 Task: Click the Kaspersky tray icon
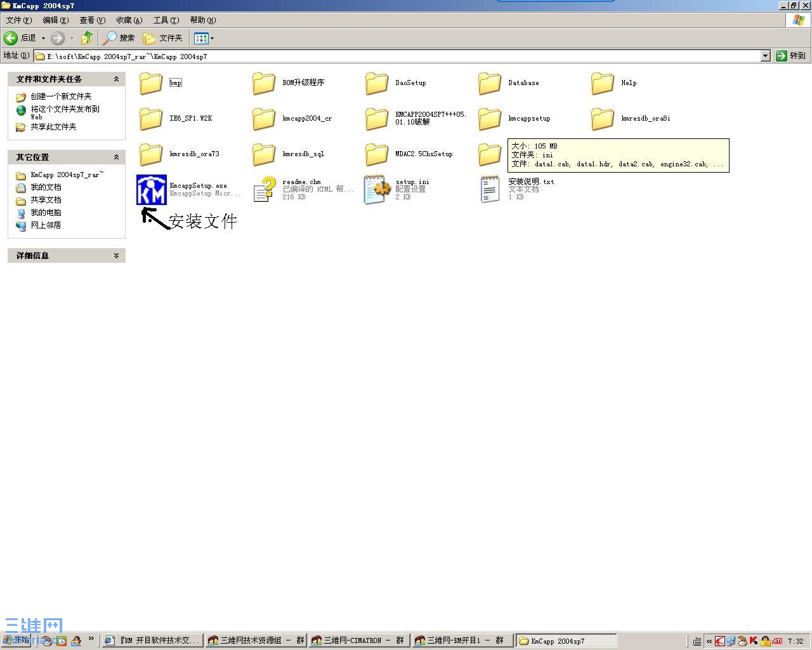point(754,641)
